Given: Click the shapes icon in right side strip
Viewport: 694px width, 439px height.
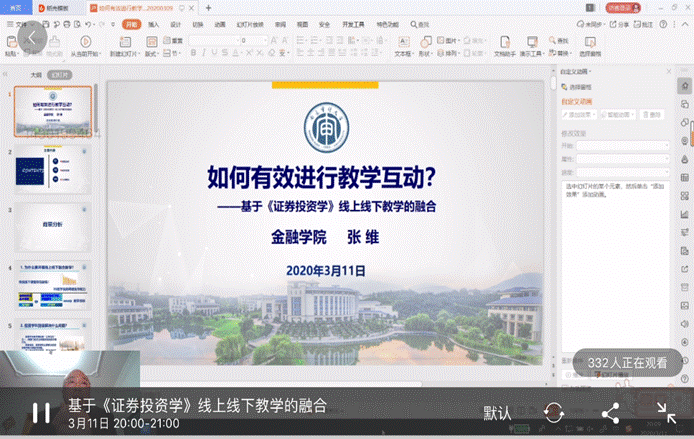Looking at the screenshot, I should [685, 122].
